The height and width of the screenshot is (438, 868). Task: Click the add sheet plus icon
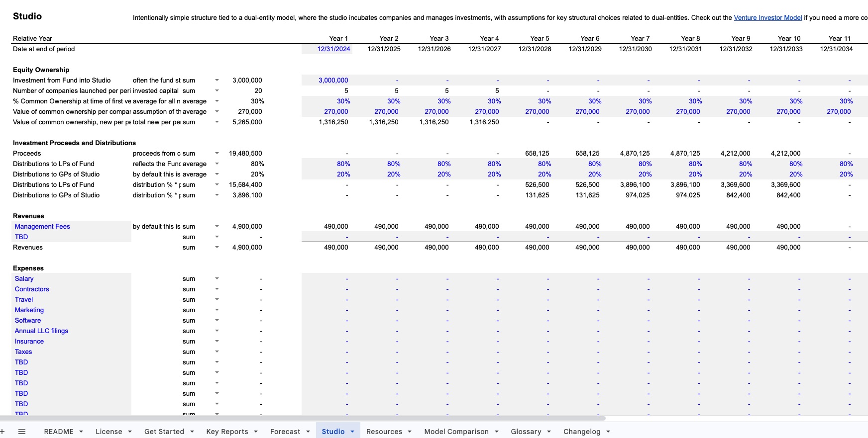[2, 432]
